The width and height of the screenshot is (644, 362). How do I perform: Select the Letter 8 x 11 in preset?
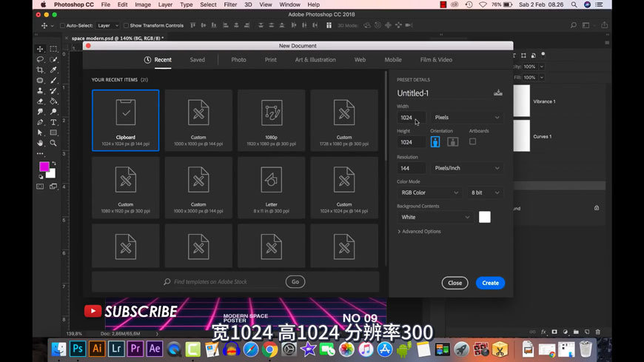tap(272, 187)
